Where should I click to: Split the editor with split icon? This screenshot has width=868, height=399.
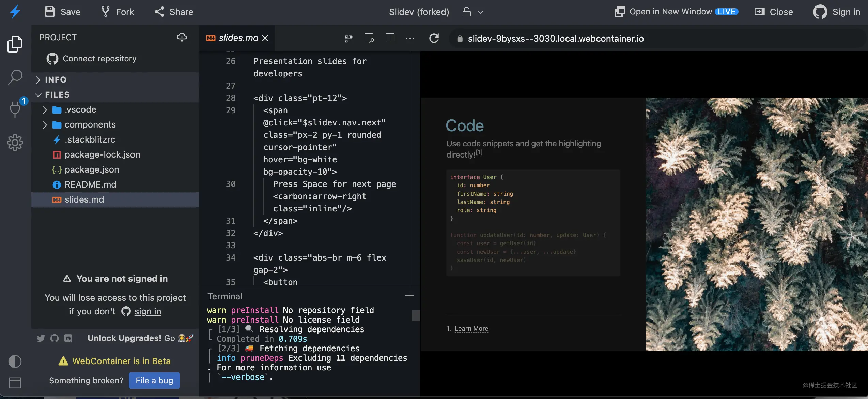click(390, 38)
